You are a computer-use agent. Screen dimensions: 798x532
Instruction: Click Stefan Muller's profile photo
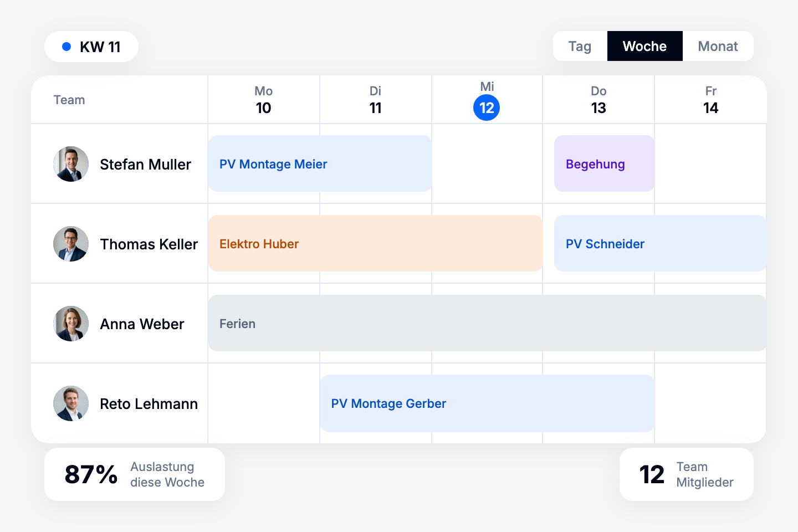click(71, 164)
